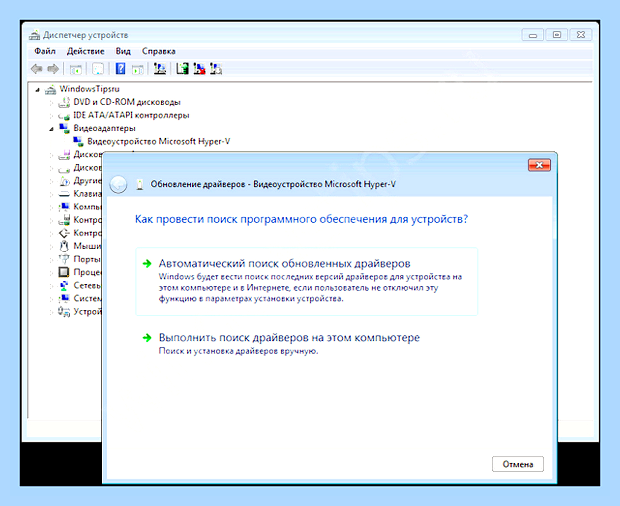Click the Help question mark toolbar icon
Screen dimensions: 620x506
(120, 69)
